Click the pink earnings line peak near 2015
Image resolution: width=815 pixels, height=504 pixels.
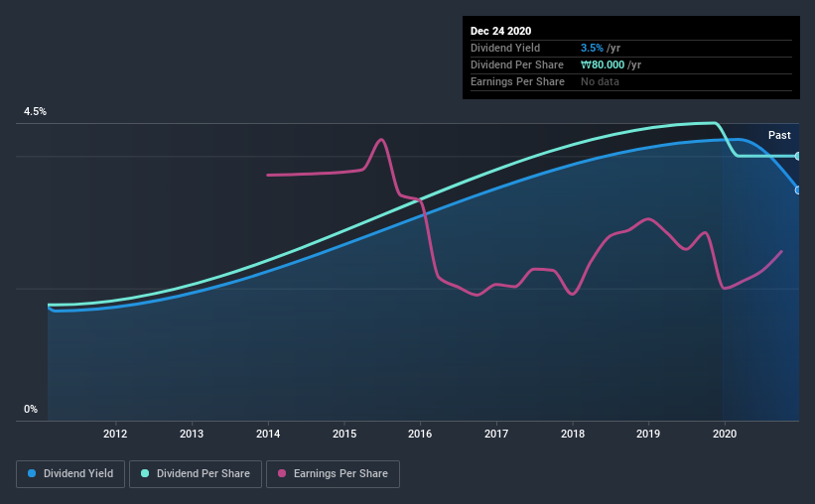point(381,139)
